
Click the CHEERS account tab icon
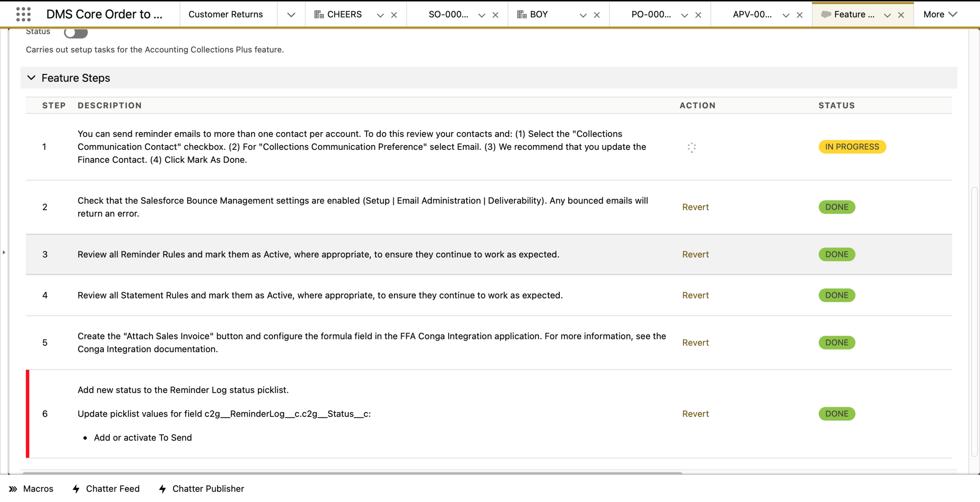pos(319,15)
